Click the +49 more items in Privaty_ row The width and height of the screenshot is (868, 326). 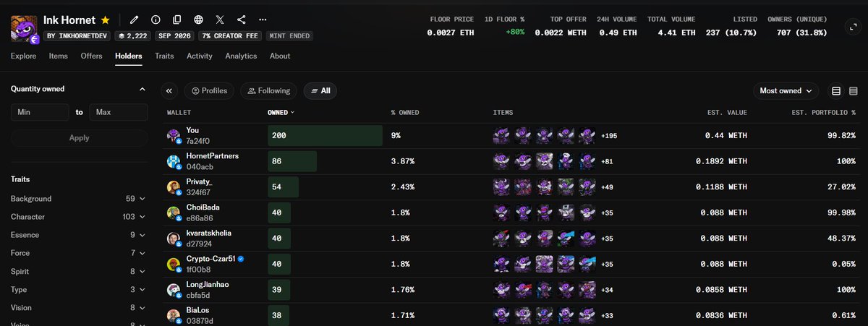608,187
